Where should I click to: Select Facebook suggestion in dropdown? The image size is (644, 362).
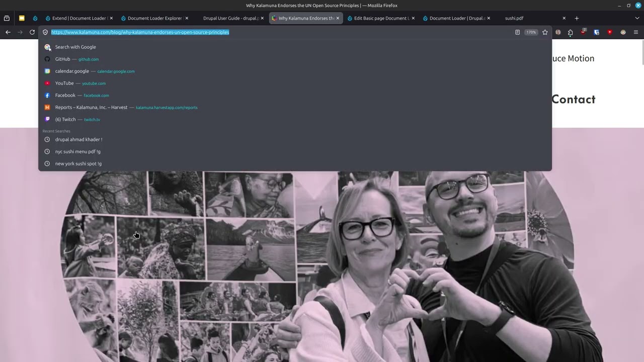click(x=295, y=95)
